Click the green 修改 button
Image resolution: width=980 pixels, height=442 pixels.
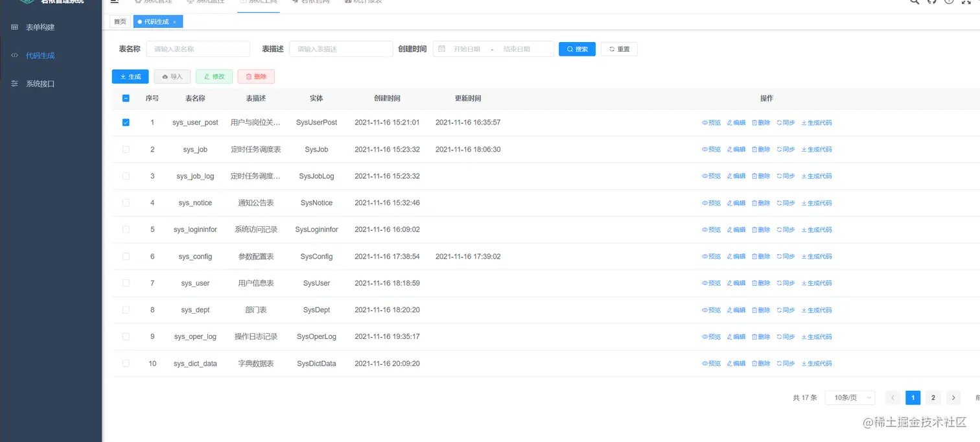click(214, 76)
